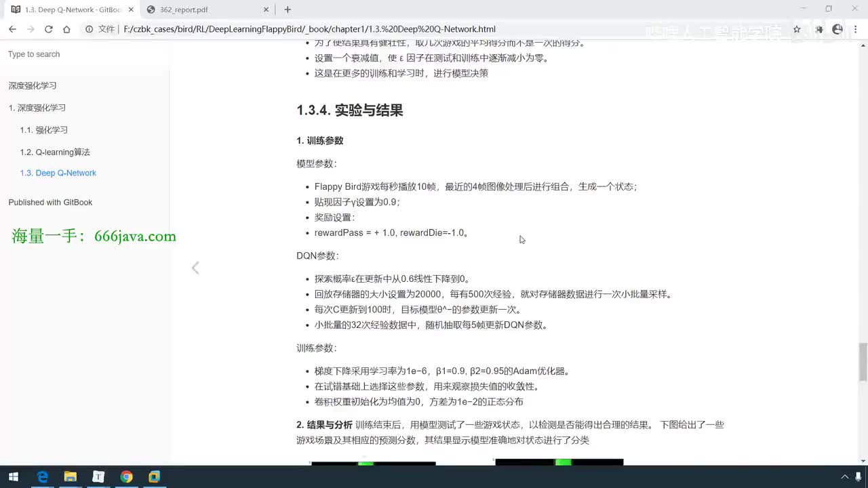Click the 回放存储器的大小设置为20000 line
The width and height of the screenshot is (868, 488).
coord(493,294)
